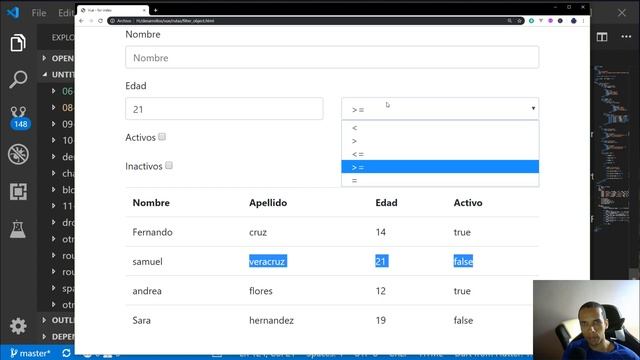Choose the < option in dropdown
The width and height of the screenshot is (640, 360).
tap(440, 128)
